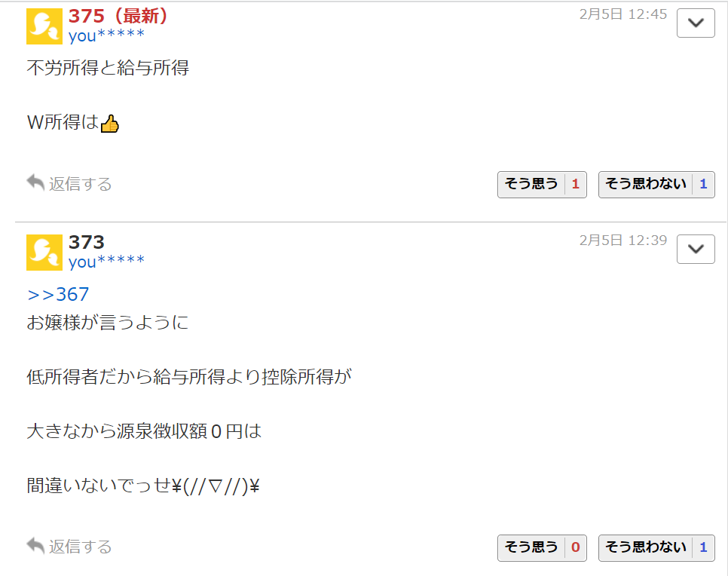This screenshot has height=576, width=728.
Task: Open the dropdown menu on post 375
Action: [x=696, y=23]
